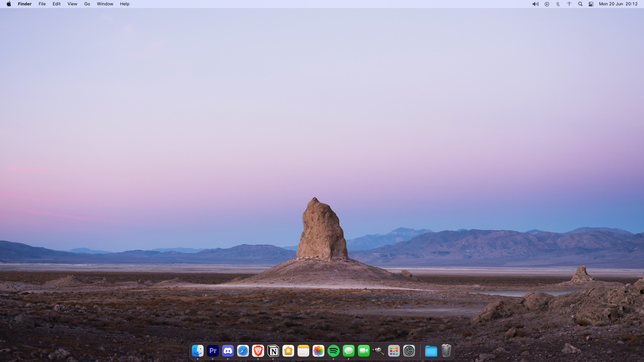Screen dimensions: 644x362
Task: Open Discord from the Dock
Action: pos(228,351)
